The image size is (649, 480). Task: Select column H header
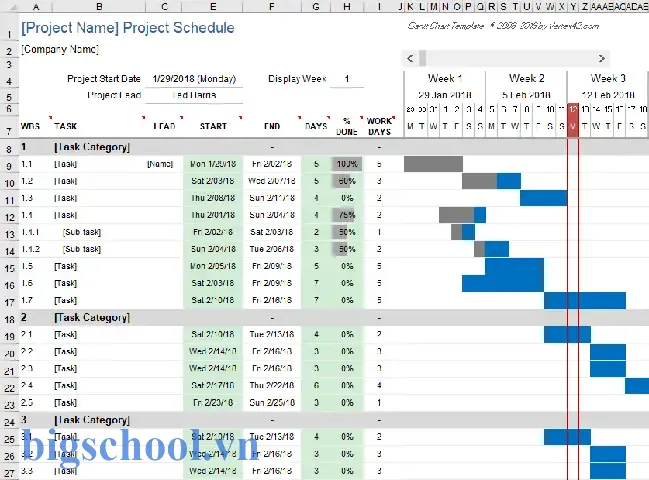(x=347, y=6)
